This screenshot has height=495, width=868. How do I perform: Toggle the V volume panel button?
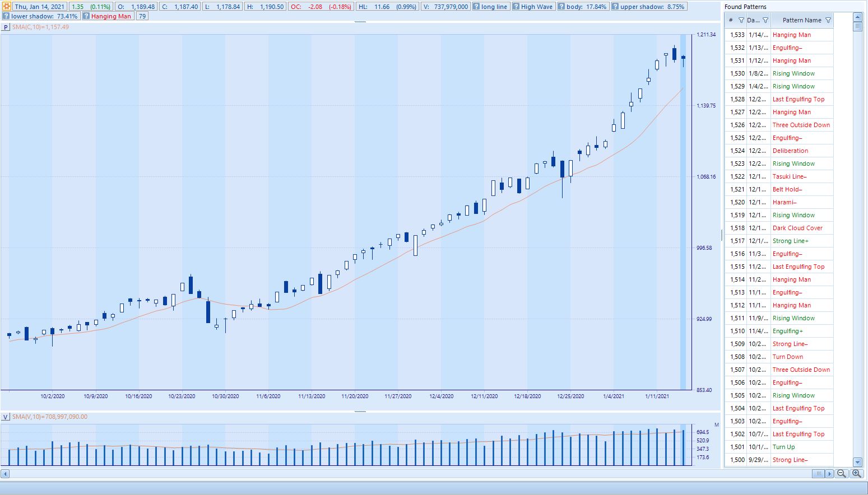pyautogui.click(x=6, y=417)
